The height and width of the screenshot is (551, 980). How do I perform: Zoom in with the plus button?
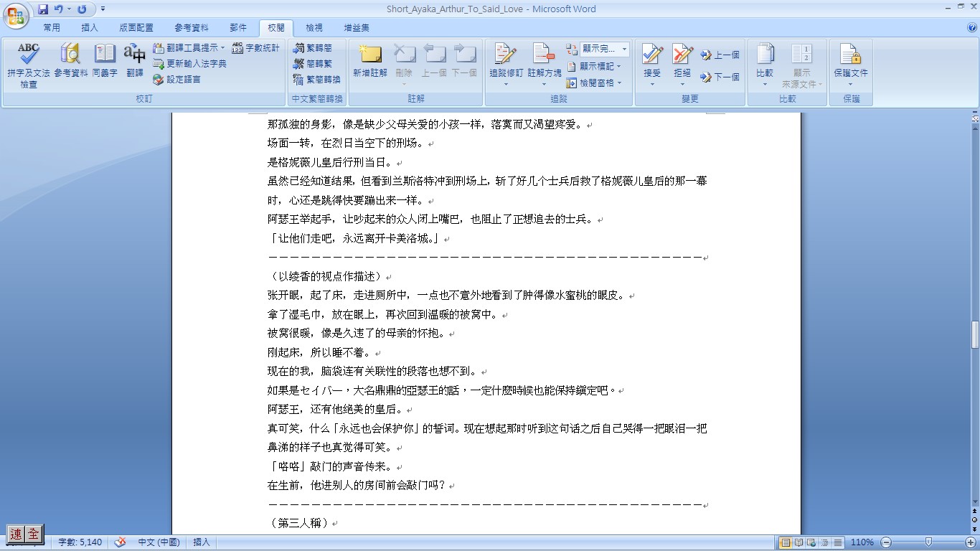click(x=970, y=542)
